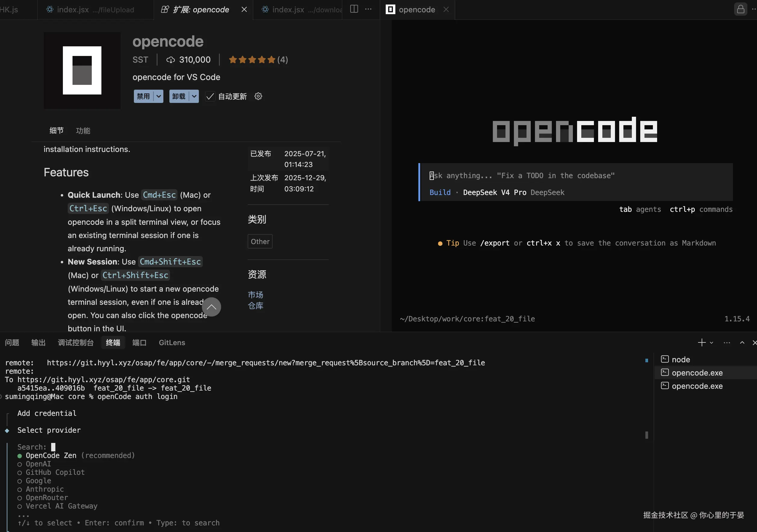Click the SST publisher link
757x532 pixels.
click(x=141, y=60)
